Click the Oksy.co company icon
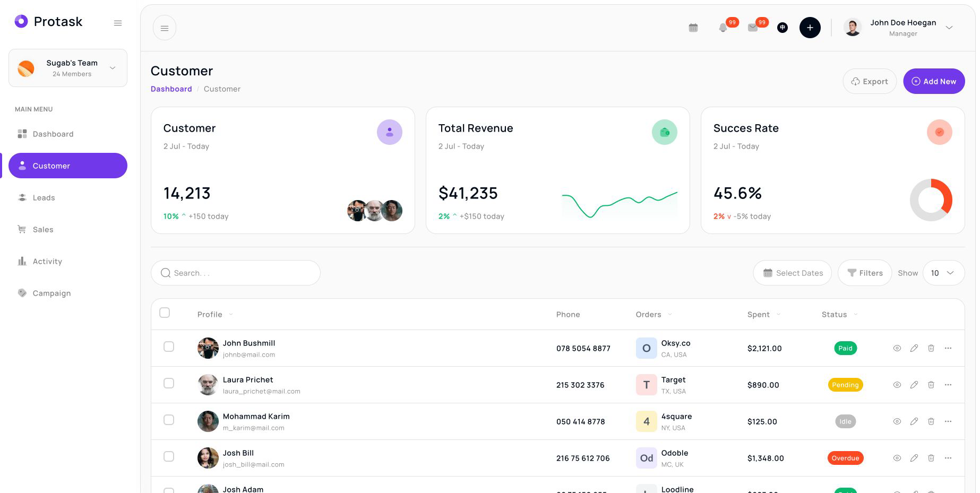 point(646,348)
